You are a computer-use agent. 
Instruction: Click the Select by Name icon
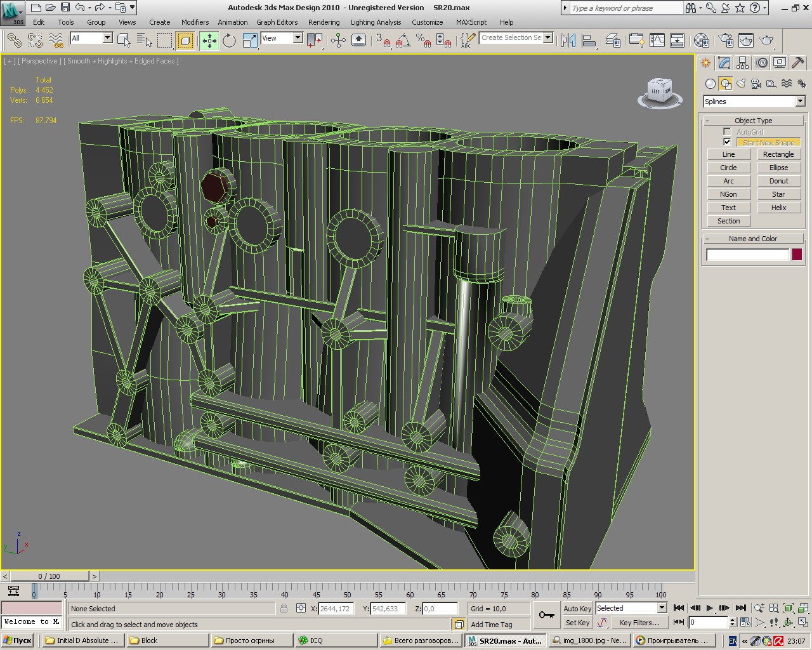pos(145,41)
